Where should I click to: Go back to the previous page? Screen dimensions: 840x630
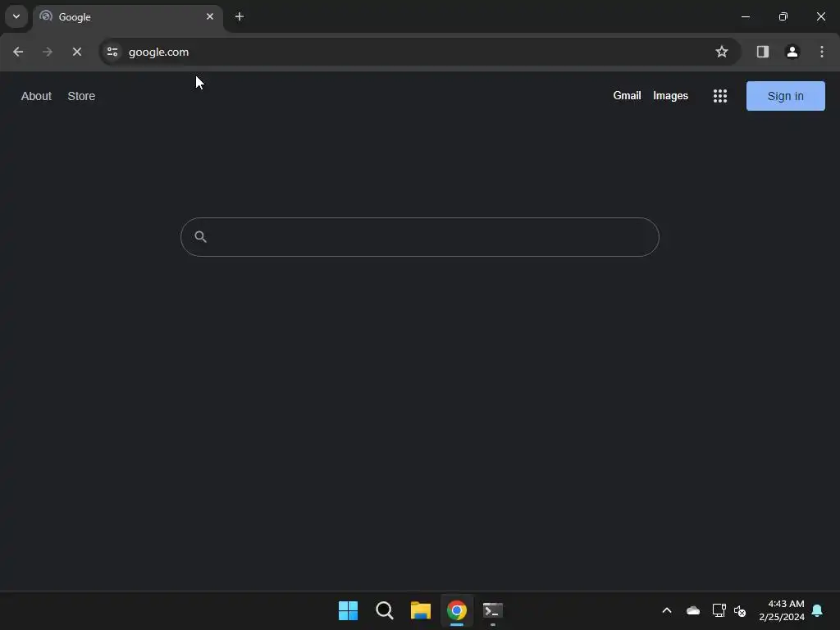click(18, 52)
